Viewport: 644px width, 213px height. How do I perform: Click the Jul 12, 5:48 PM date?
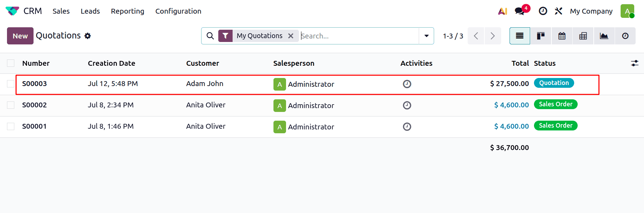[x=113, y=84]
